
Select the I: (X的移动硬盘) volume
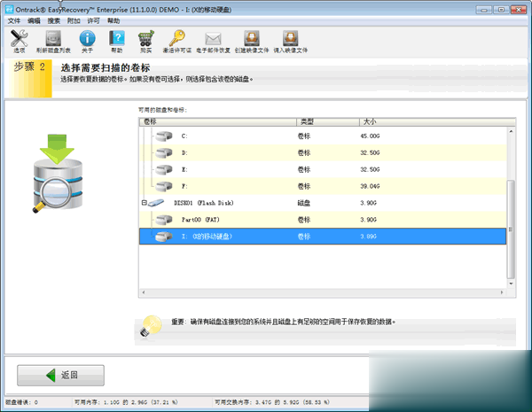pos(323,237)
